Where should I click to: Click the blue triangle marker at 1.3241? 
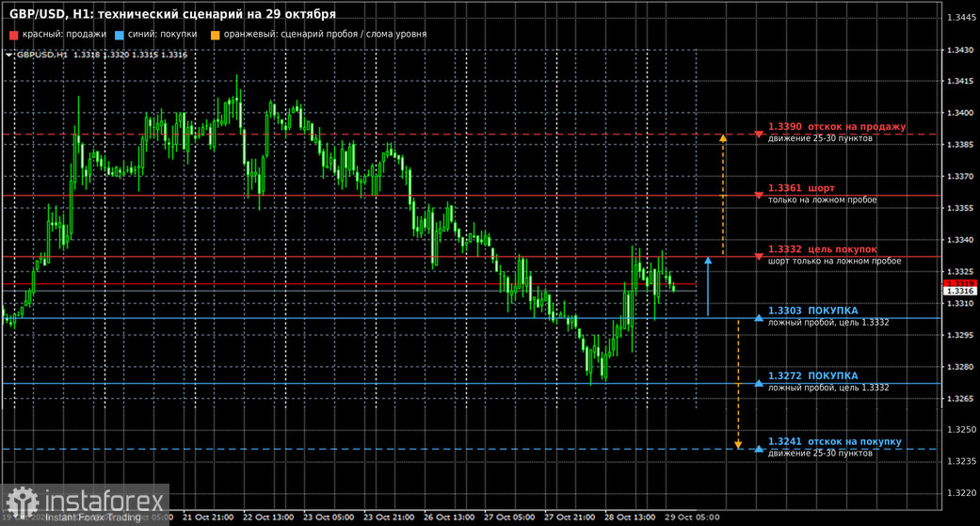pyautogui.click(x=759, y=449)
